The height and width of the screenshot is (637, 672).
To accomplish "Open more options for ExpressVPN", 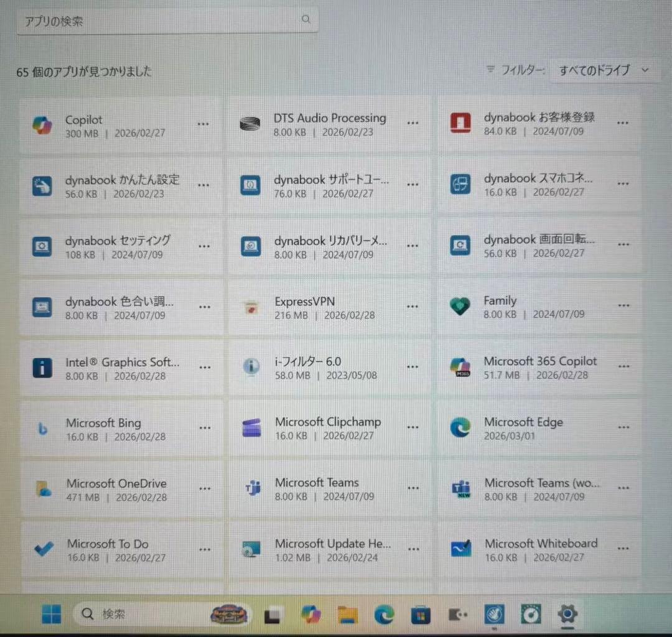I will coord(413,307).
